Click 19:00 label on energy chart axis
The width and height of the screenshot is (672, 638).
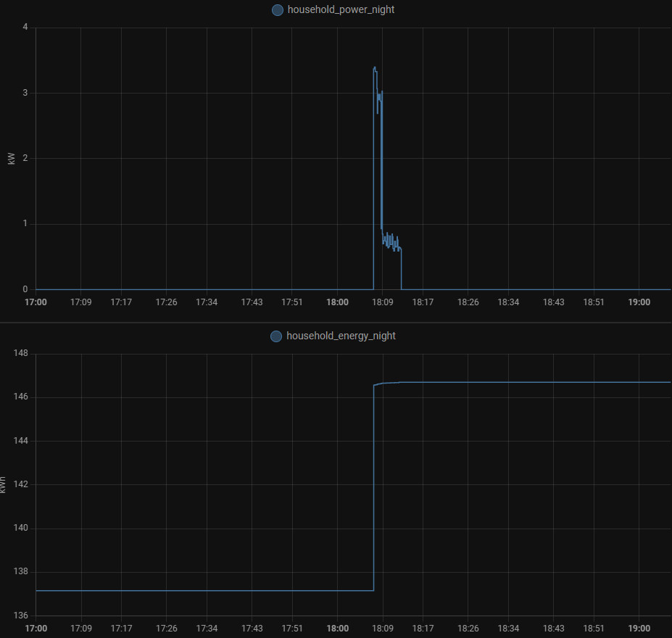tap(639, 628)
